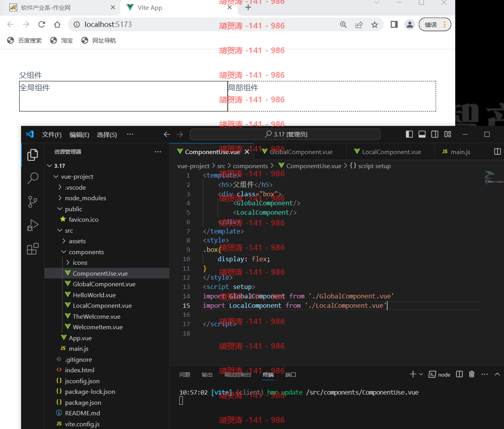Screen dimensions: 504x429
Task: Expand the node_modules folder
Action: pyautogui.click(x=107, y=198)
